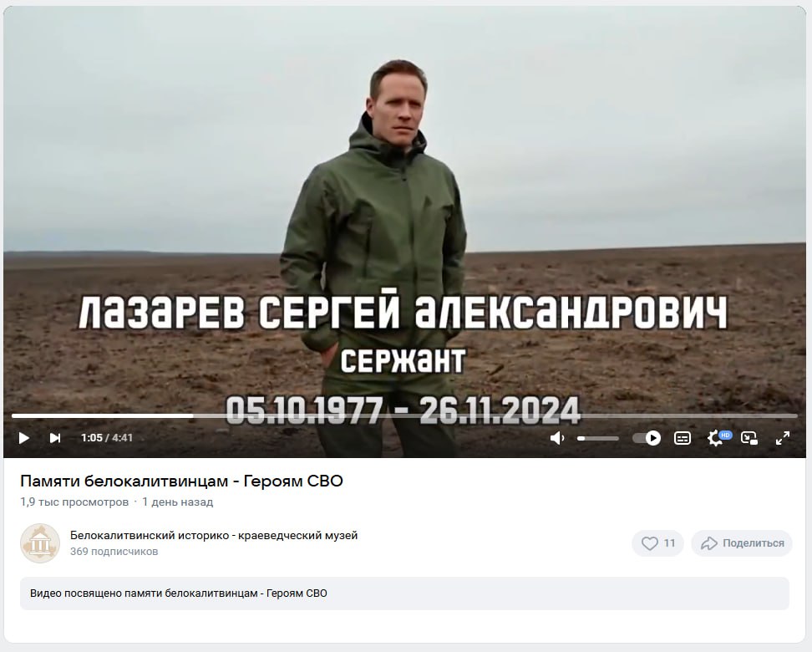Click the HD quality badge
Viewport: 812px width, 652px height.
pyautogui.click(x=725, y=435)
